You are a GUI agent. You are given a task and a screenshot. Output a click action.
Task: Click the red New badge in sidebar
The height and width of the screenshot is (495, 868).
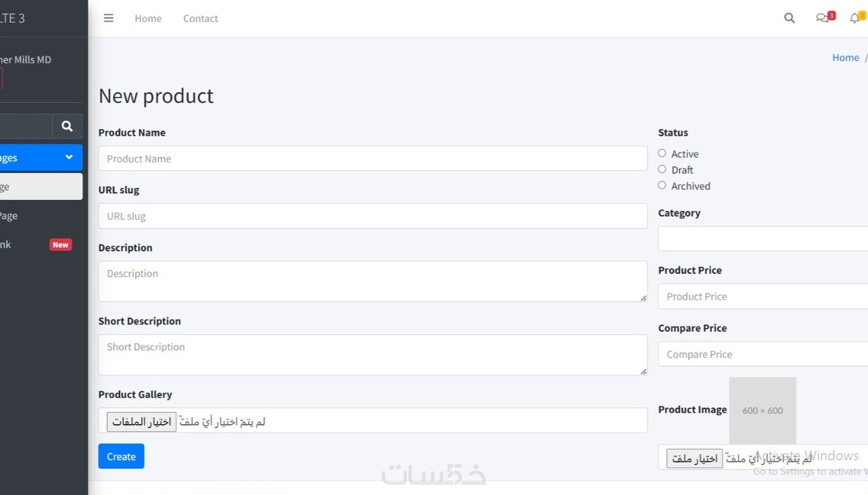(x=60, y=245)
